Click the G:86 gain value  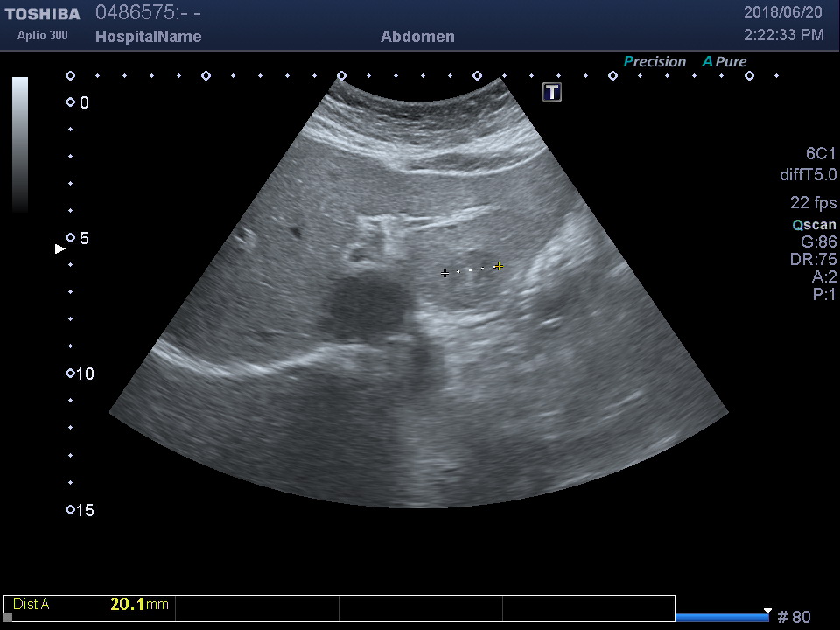tap(819, 241)
